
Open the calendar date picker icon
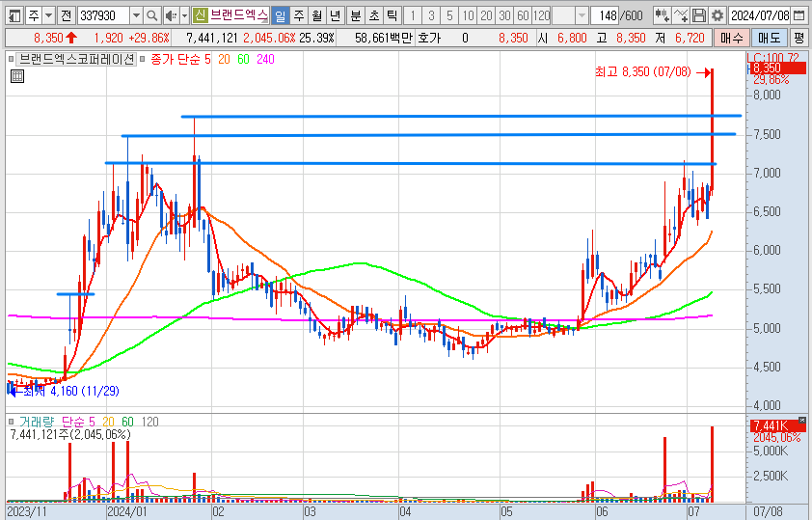point(799,15)
